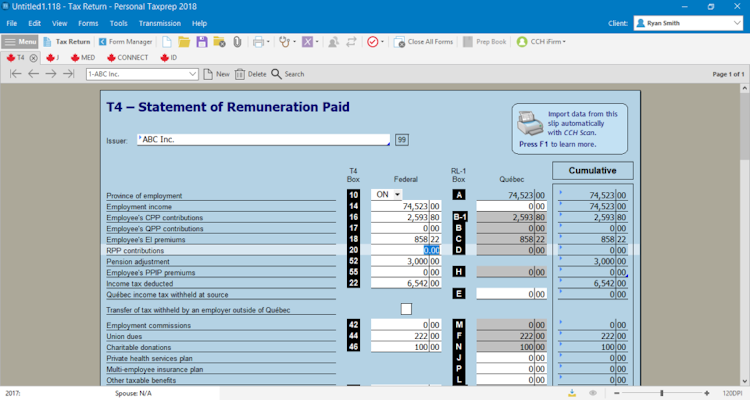Viewport: 750px width, 400px height.
Task: Click the close-file folder icon
Action: [x=219, y=42]
